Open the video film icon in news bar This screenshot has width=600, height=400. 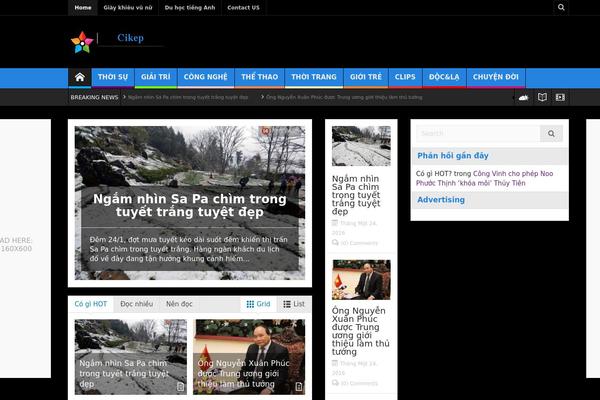[560, 97]
